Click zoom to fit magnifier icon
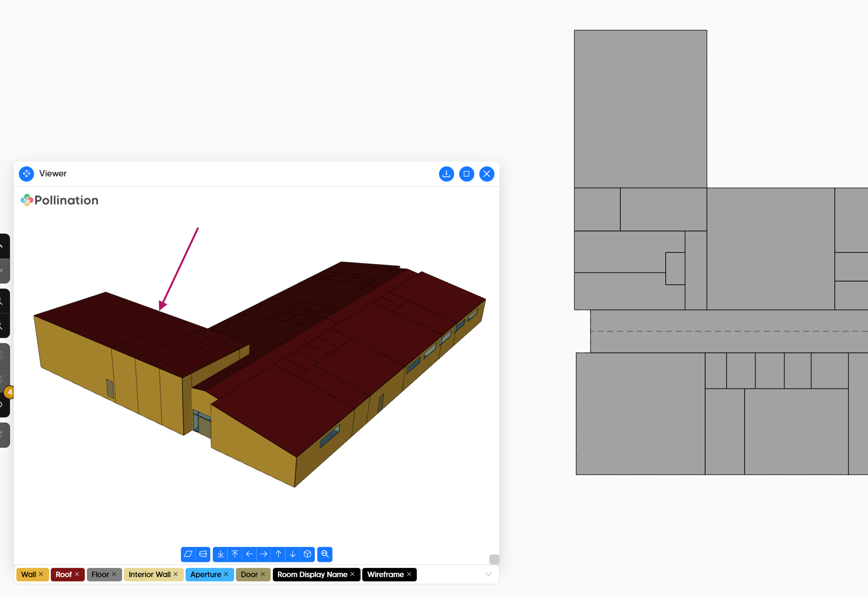Screen dimensions: 868x596 (325, 554)
